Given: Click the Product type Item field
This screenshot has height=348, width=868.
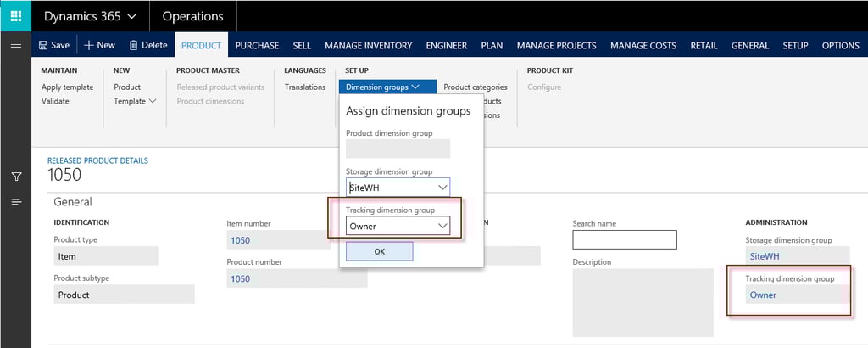Looking at the screenshot, I should [106, 256].
